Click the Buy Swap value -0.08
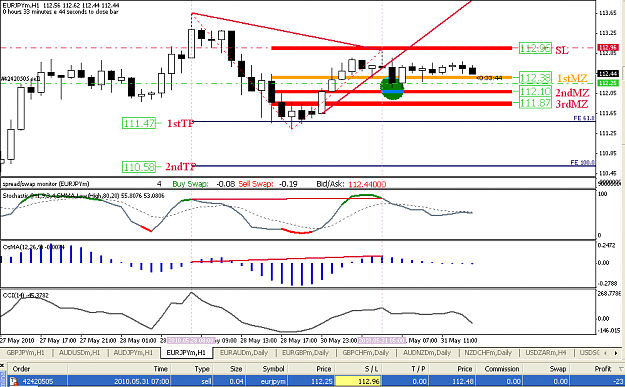Image resolution: width=625 pixels, height=387 pixels. [x=225, y=184]
